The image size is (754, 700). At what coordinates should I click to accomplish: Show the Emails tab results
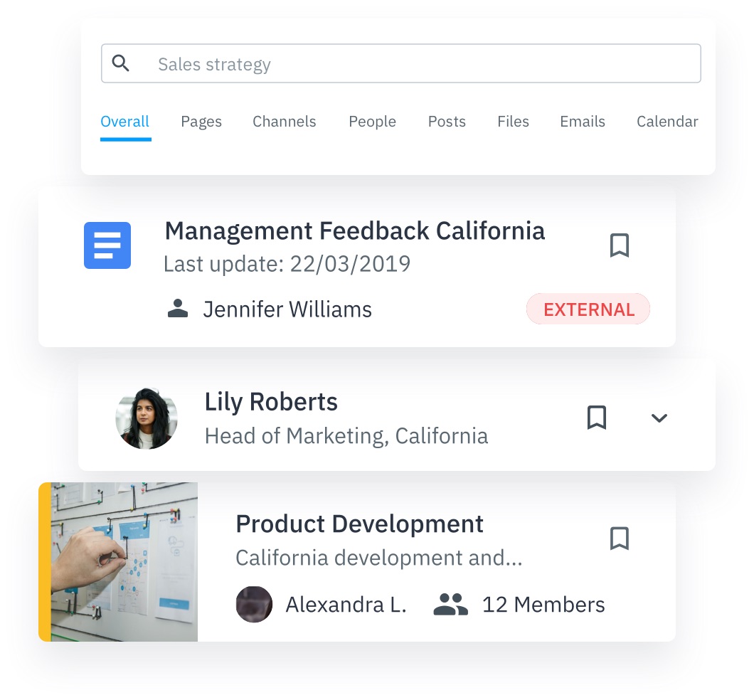(583, 122)
